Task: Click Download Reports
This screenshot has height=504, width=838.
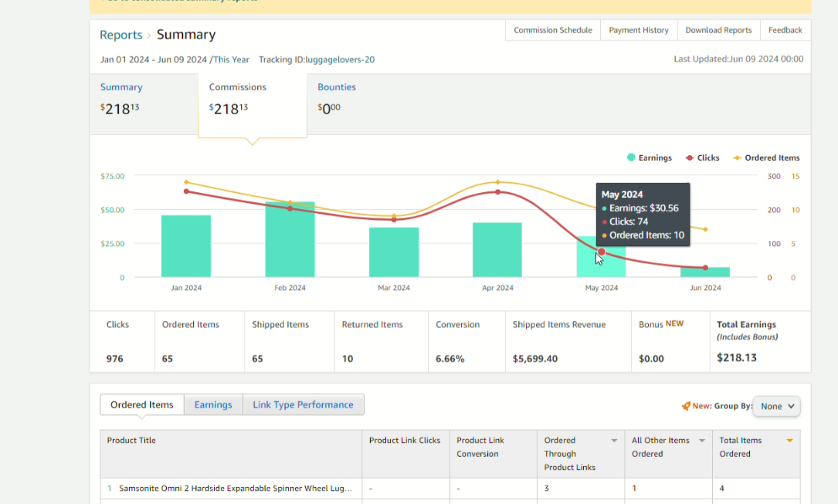Action: coord(718,30)
